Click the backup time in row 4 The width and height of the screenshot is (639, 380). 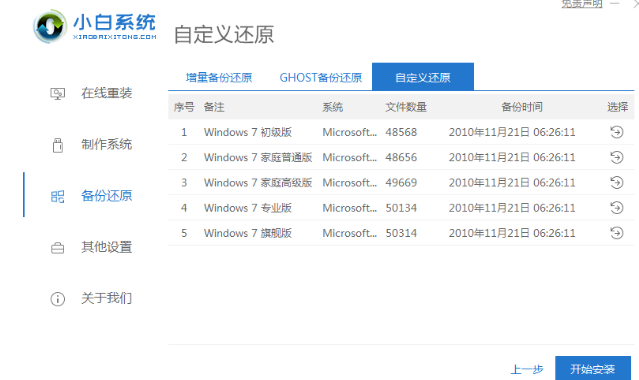(x=512, y=208)
